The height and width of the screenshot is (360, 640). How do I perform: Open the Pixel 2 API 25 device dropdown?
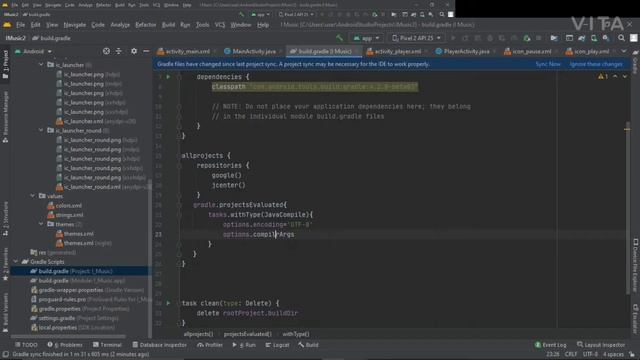416,38
